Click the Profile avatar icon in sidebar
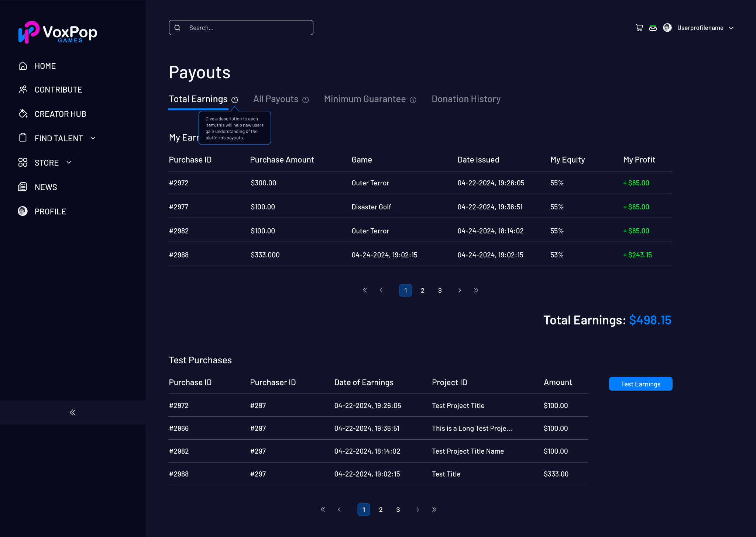Screen dimensions: 756x537 pos(23,211)
